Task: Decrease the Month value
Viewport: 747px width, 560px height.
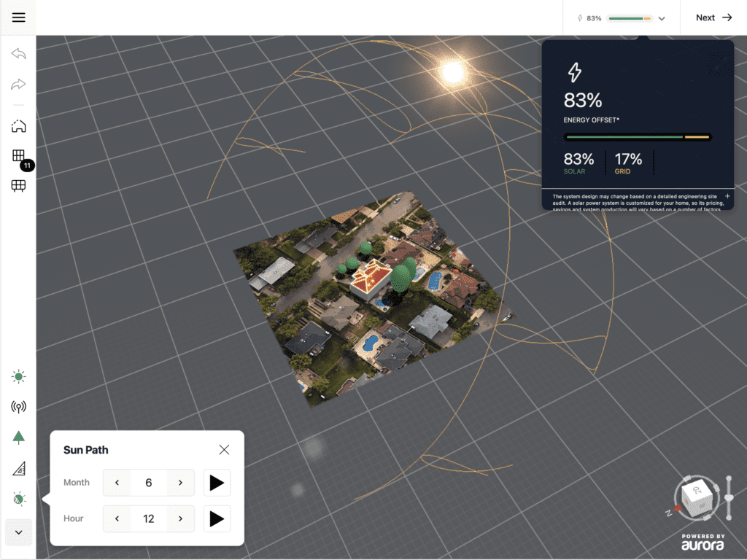Action: tap(117, 483)
